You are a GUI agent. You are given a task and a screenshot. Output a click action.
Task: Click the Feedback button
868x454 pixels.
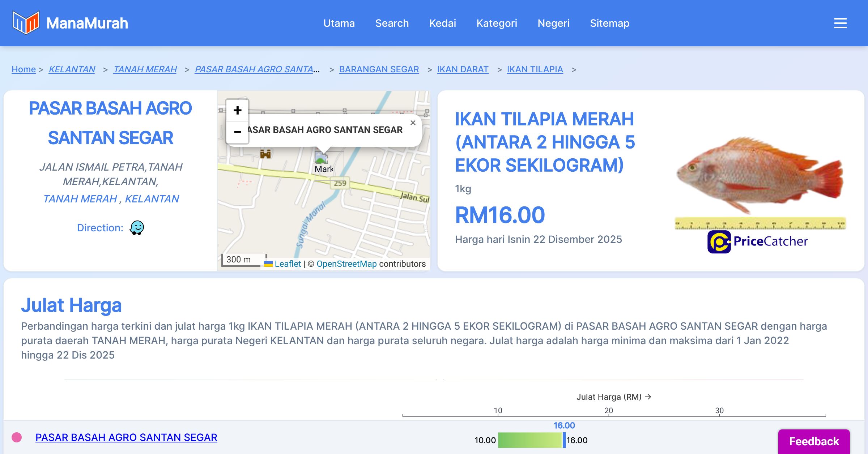(x=814, y=441)
